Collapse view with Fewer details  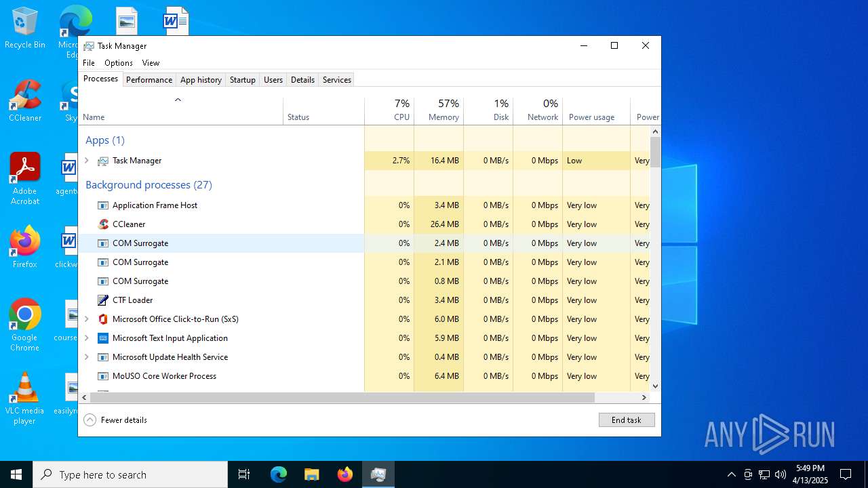pyautogui.click(x=115, y=420)
